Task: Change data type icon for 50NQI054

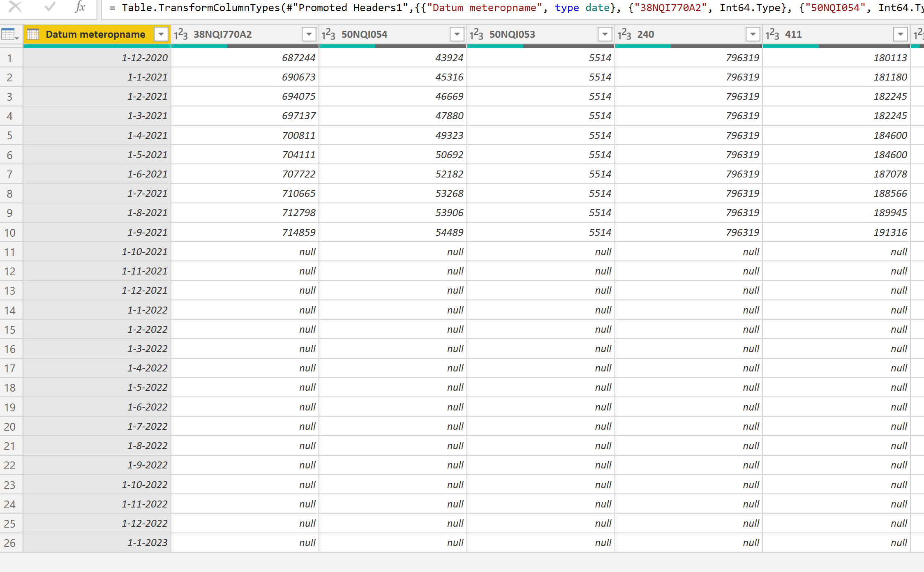Action: [x=328, y=35]
